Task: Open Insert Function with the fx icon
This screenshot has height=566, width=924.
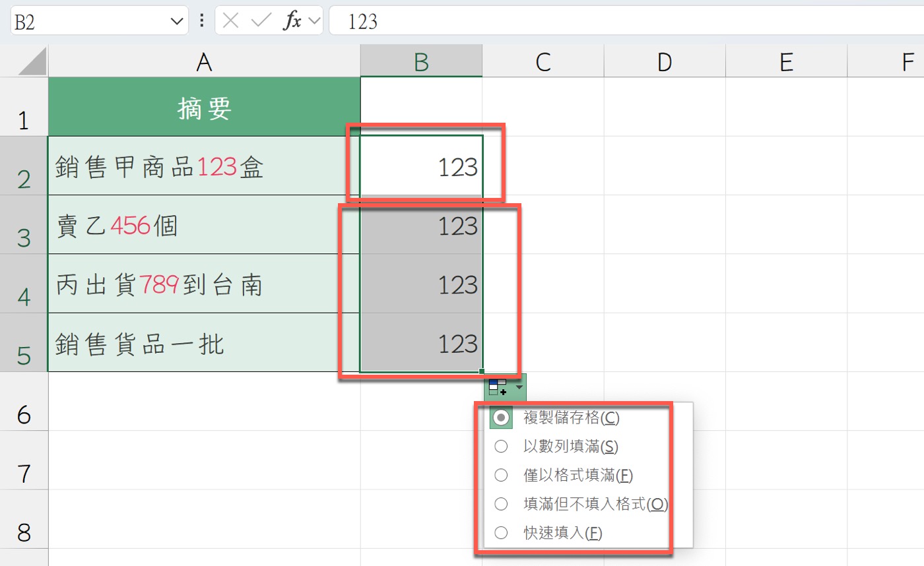Action: pos(292,21)
